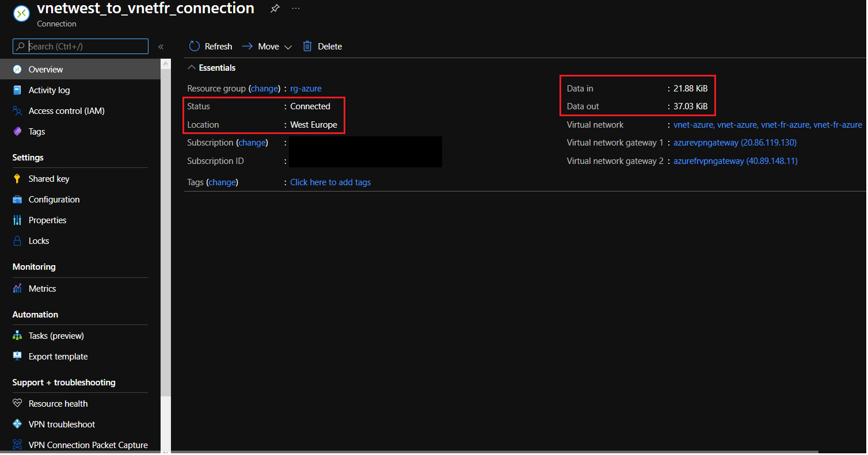Click the Overview icon in sidebar
This screenshot has width=868, height=455.
[17, 70]
